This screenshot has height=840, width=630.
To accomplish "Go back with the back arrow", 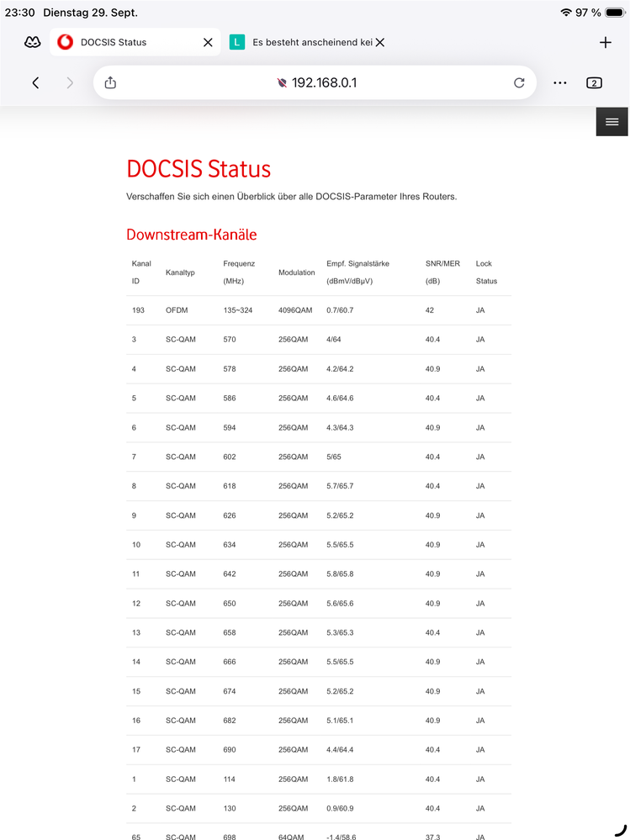I will [35, 82].
